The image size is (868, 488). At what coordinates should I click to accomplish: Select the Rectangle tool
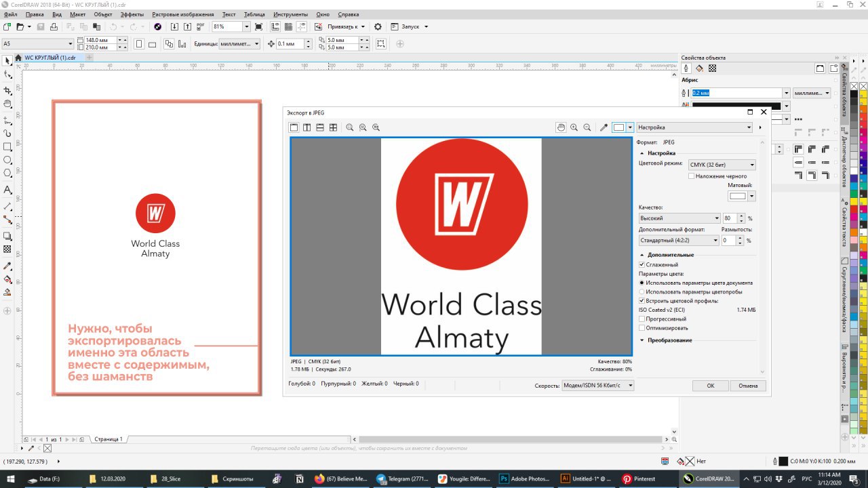[7, 146]
